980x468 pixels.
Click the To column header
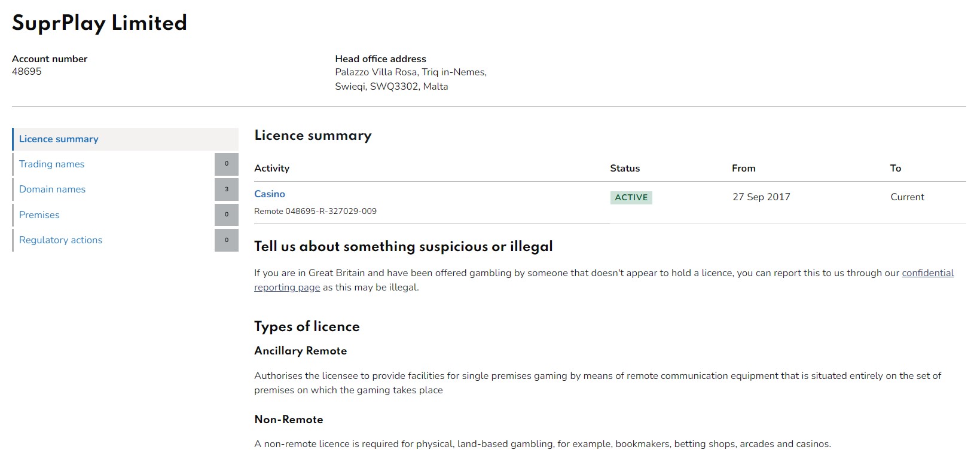click(x=896, y=169)
